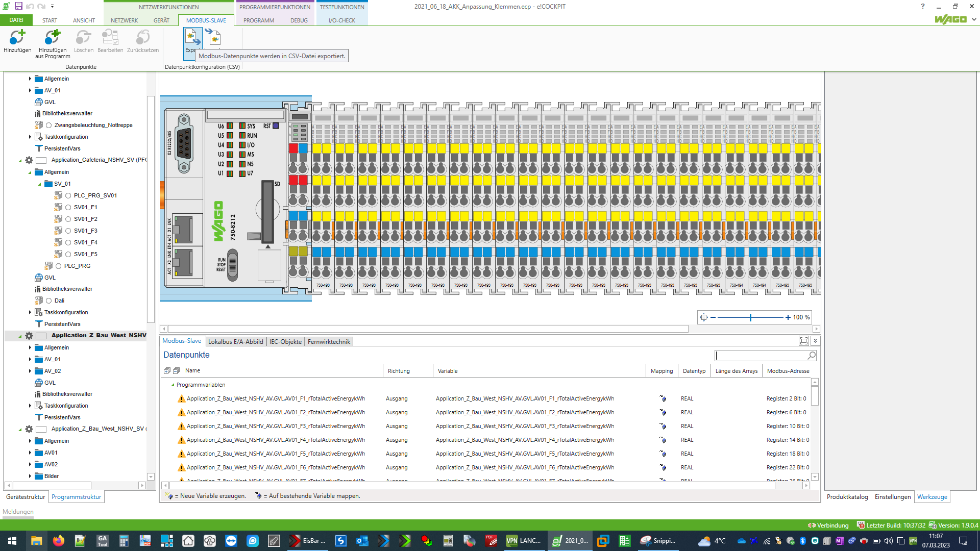Screen dimensions: 980x551
Task: Click the Verbindung status entry
Action: click(828, 525)
